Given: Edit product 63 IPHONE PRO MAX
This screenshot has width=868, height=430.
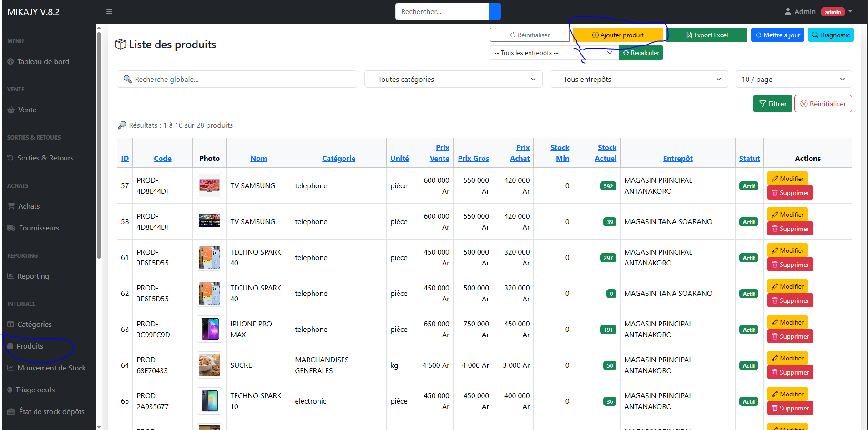Looking at the screenshot, I should (x=787, y=322).
